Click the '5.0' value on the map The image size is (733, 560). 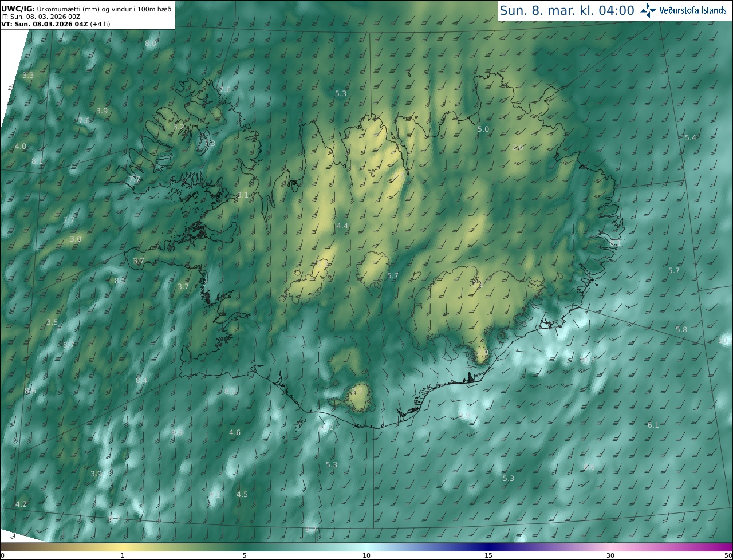(x=483, y=129)
